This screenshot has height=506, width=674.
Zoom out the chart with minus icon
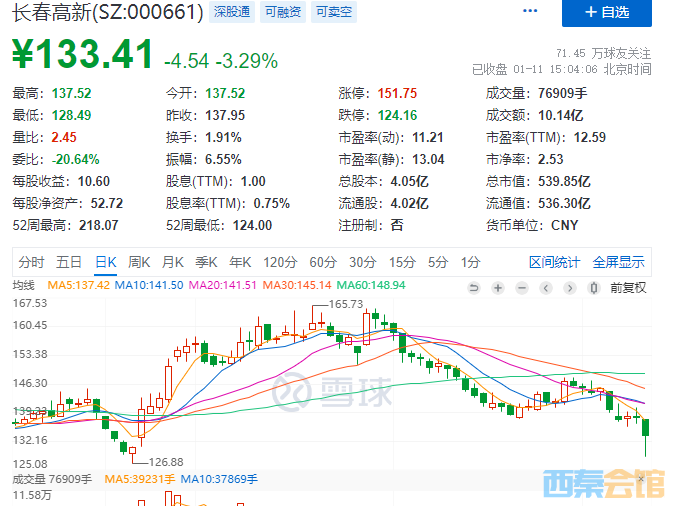click(521, 287)
